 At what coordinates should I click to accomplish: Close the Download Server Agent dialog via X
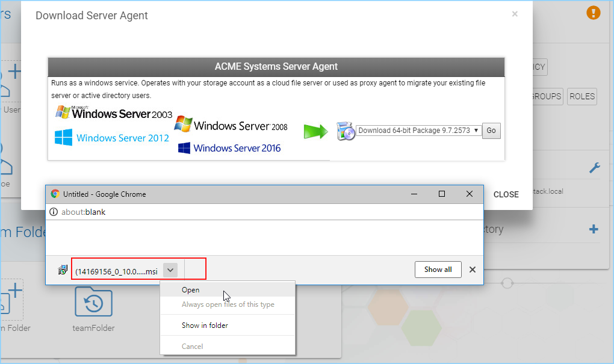[x=515, y=14]
